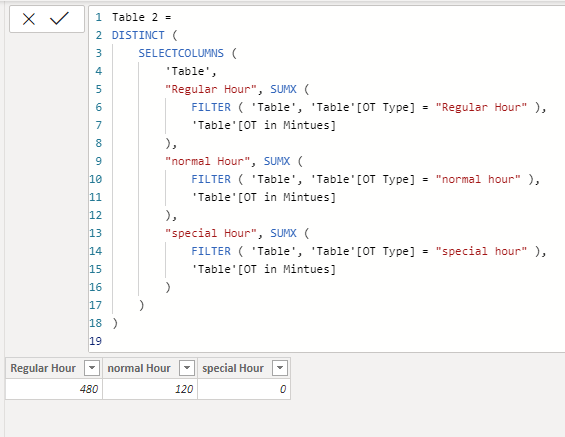This screenshot has height=437, width=565.
Task: Open the Regular Hour column filter dropdown
Action: pos(92,368)
